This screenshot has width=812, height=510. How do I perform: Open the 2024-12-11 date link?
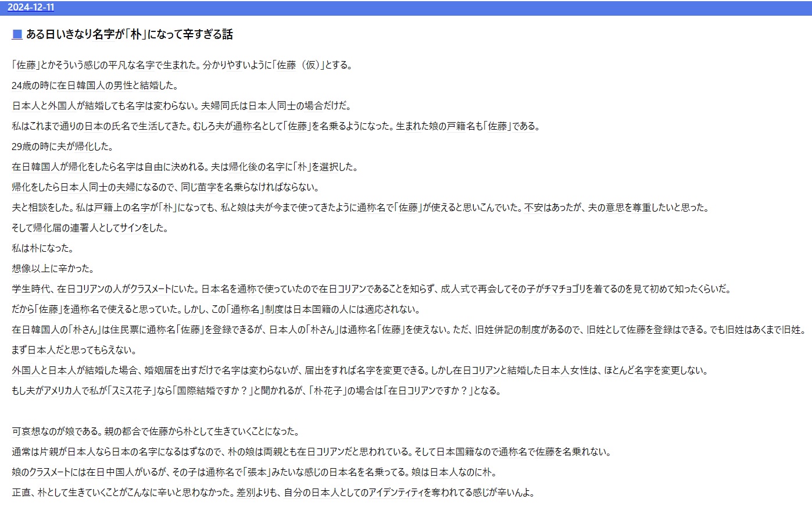(x=30, y=8)
